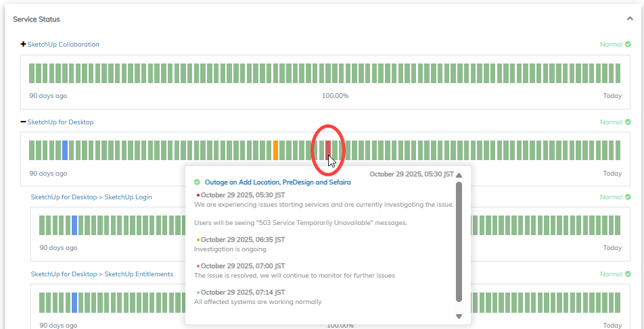Click the scroll up arrow in incident popup
Image resolution: width=644 pixels, height=329 pixels.
(459, 175)
